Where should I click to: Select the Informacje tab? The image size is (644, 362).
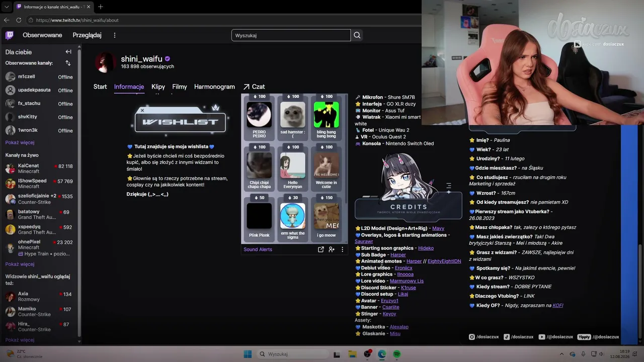pos(129,86)
